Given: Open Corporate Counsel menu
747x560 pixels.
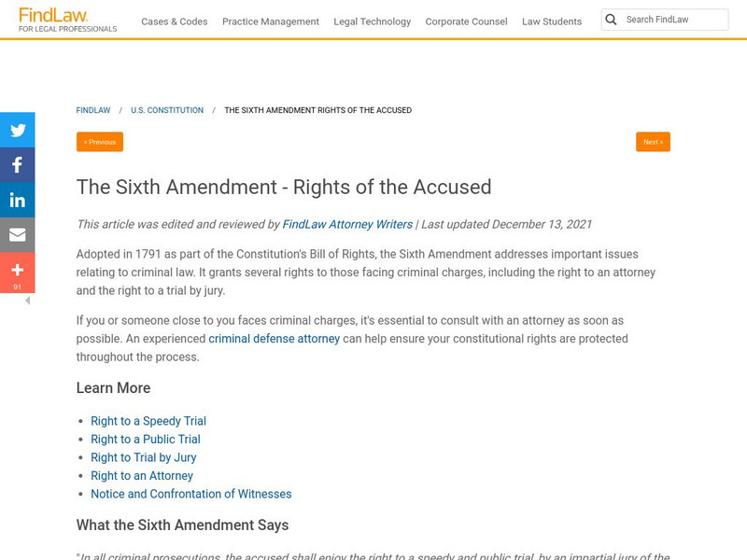Looking at the screenshot, I should (466, 21).
